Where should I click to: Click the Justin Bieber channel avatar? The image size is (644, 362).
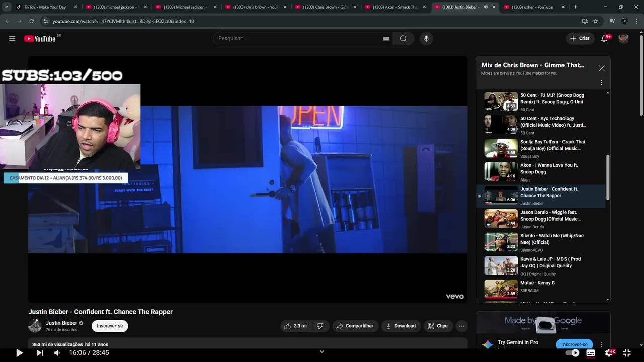coord(35,326)
